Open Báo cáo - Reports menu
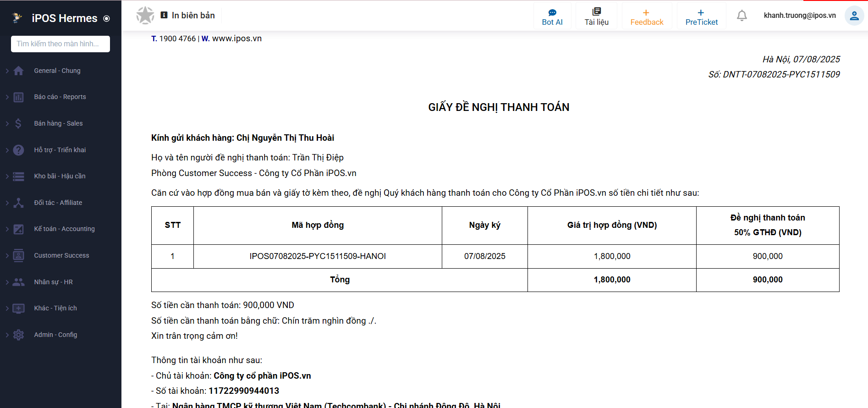The image size is (868, 408). (x=60, y=97)
